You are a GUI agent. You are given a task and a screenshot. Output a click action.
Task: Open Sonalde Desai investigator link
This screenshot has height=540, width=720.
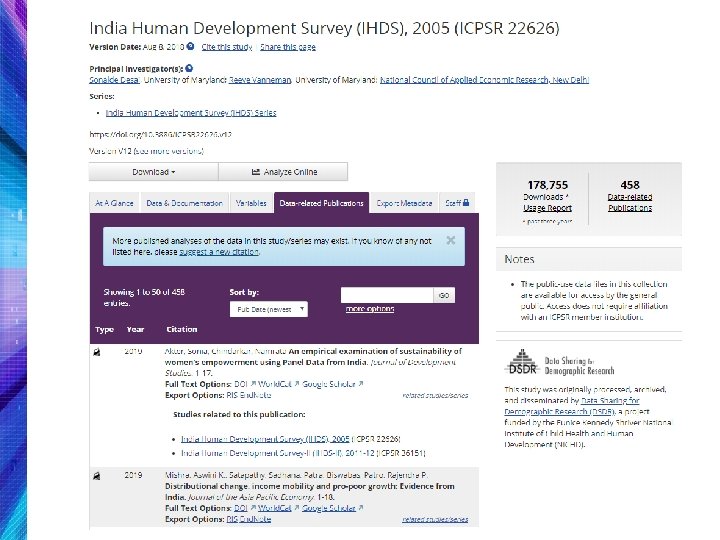(114, 80)
